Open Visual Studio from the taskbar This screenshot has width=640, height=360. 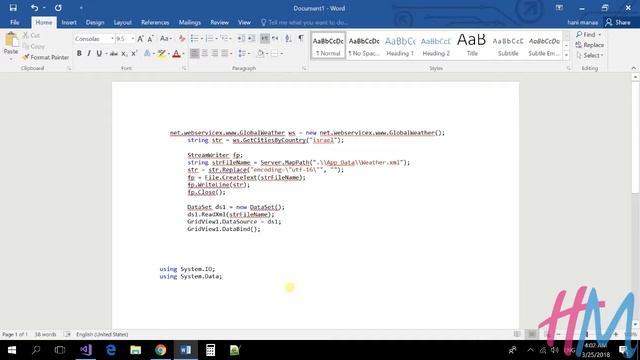[x=86, y=350]
